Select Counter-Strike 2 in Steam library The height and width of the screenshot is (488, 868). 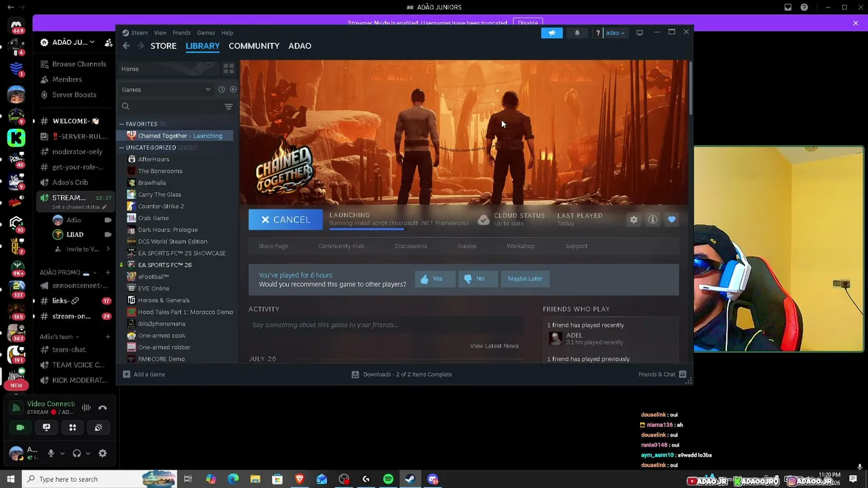[161, 206]
